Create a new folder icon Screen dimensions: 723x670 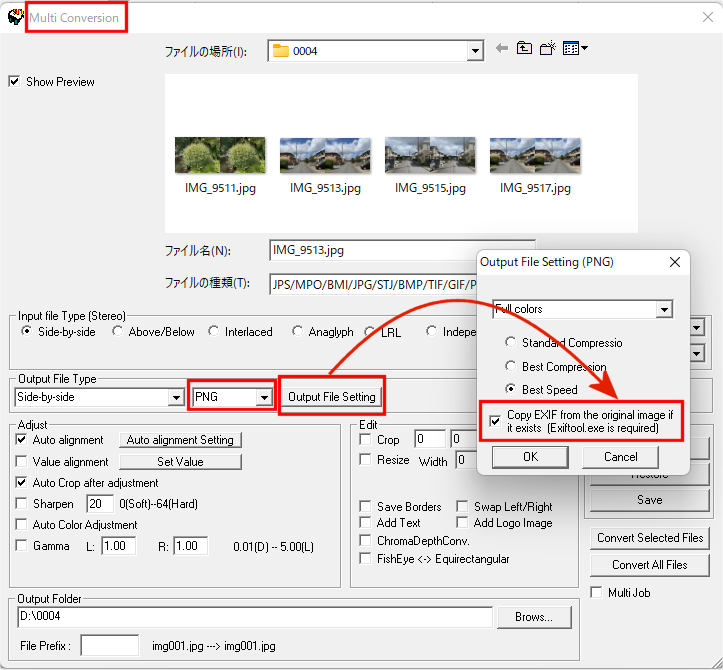pos(548,48)
